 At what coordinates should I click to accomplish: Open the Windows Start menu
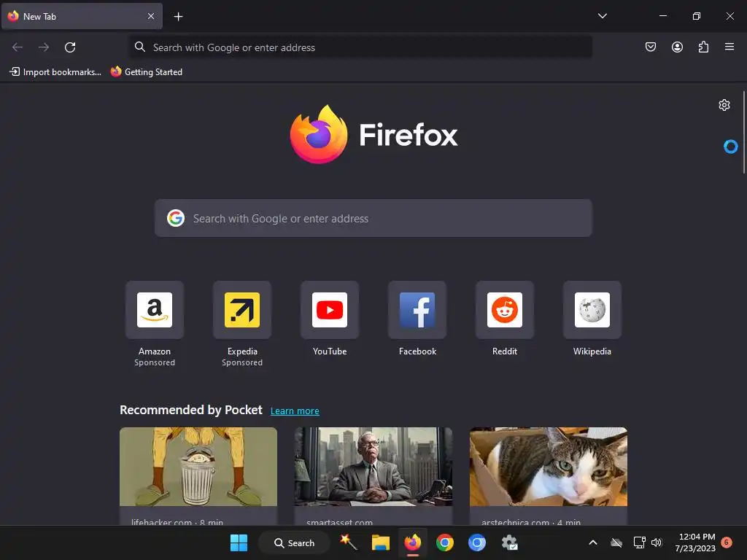239,542
